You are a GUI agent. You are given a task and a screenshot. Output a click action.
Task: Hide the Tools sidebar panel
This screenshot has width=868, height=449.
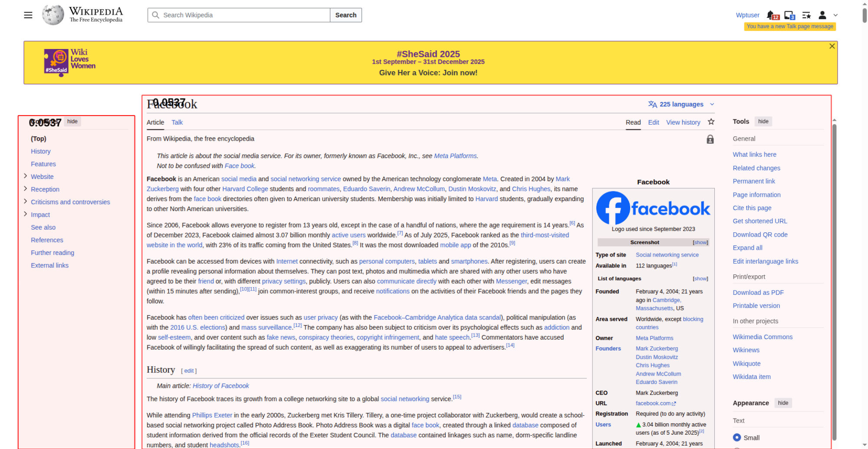[x=763, y=122]
